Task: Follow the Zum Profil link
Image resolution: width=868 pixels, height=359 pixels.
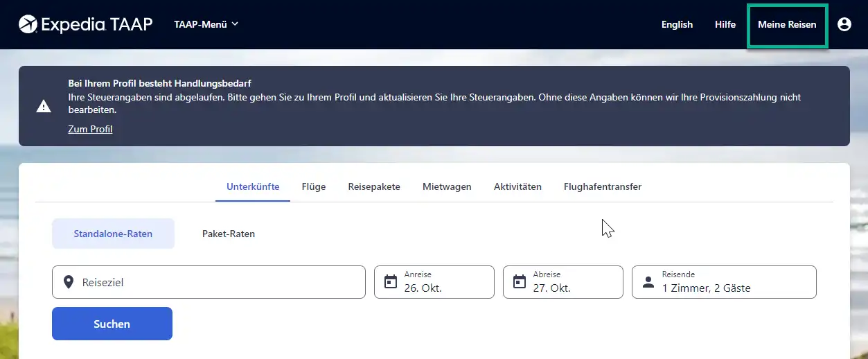Action: point(90,129)
